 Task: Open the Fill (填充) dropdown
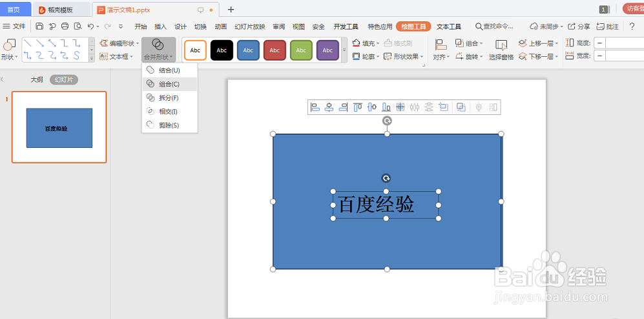pos(366,43)
